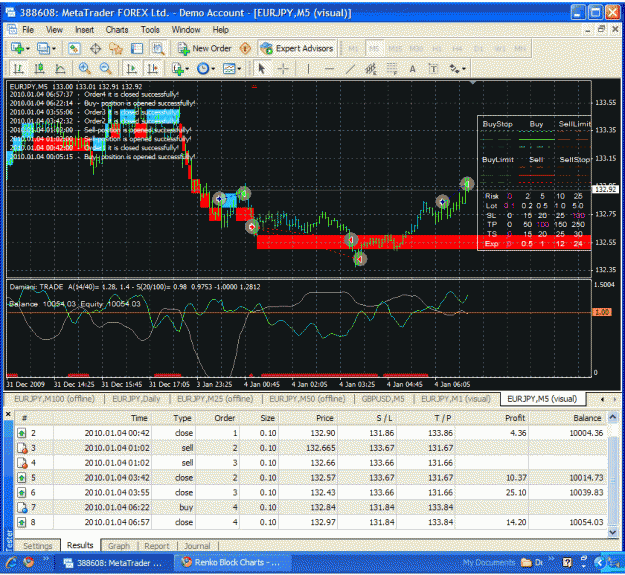This screenshot has height=575, width=625.
Task: Open the File menu
Action: [x=28, y=30]
